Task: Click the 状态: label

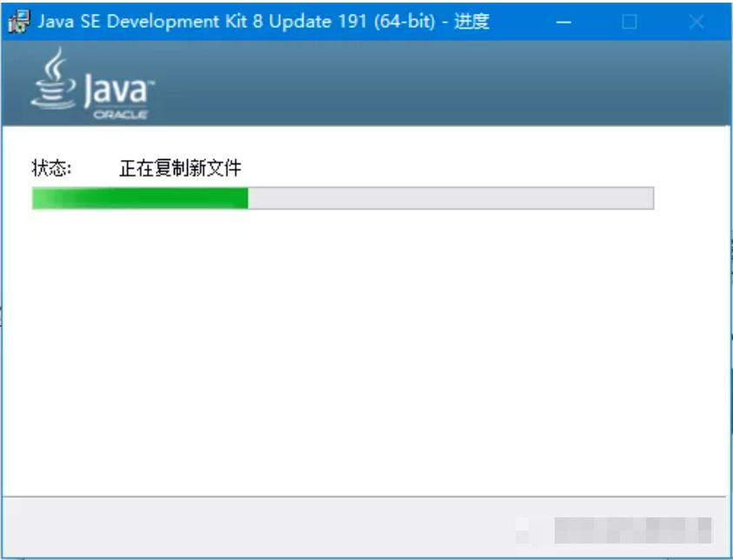Action: 51,169
